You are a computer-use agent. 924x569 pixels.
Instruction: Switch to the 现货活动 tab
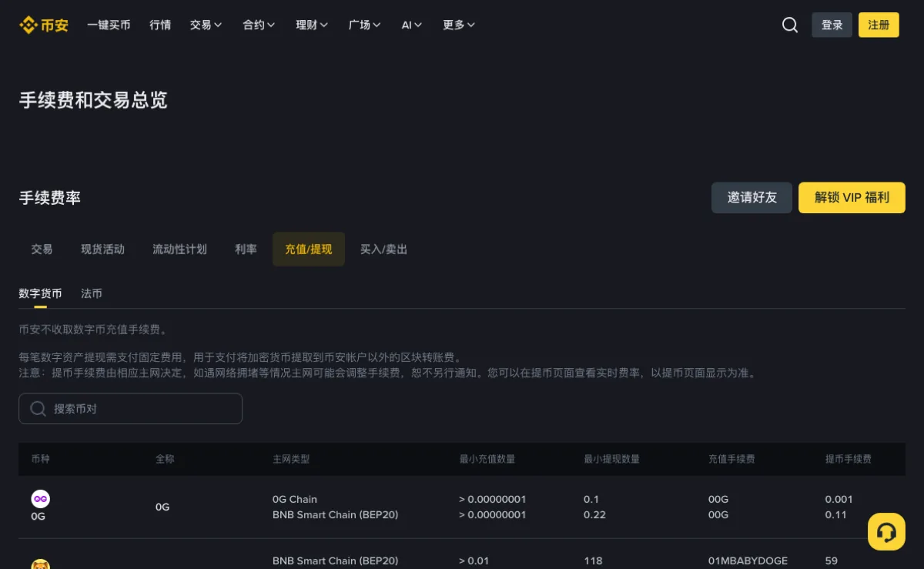click(x=102, y=249)
